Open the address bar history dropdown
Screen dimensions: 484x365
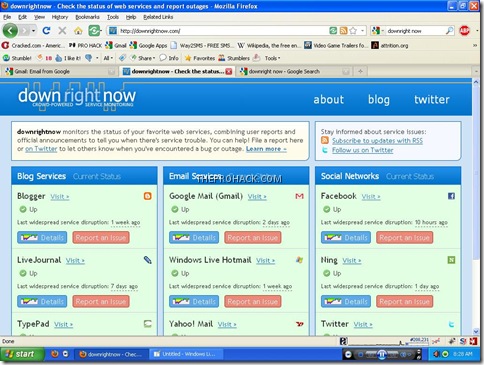pos(362,31)
